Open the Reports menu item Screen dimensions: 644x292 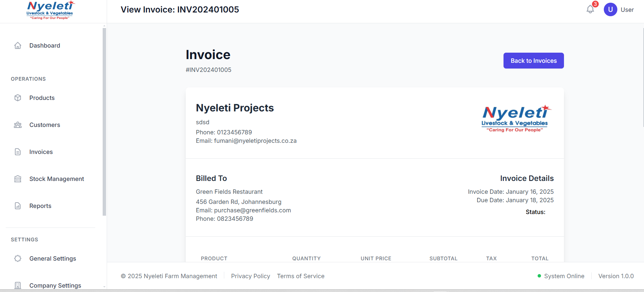coord(40,206)
